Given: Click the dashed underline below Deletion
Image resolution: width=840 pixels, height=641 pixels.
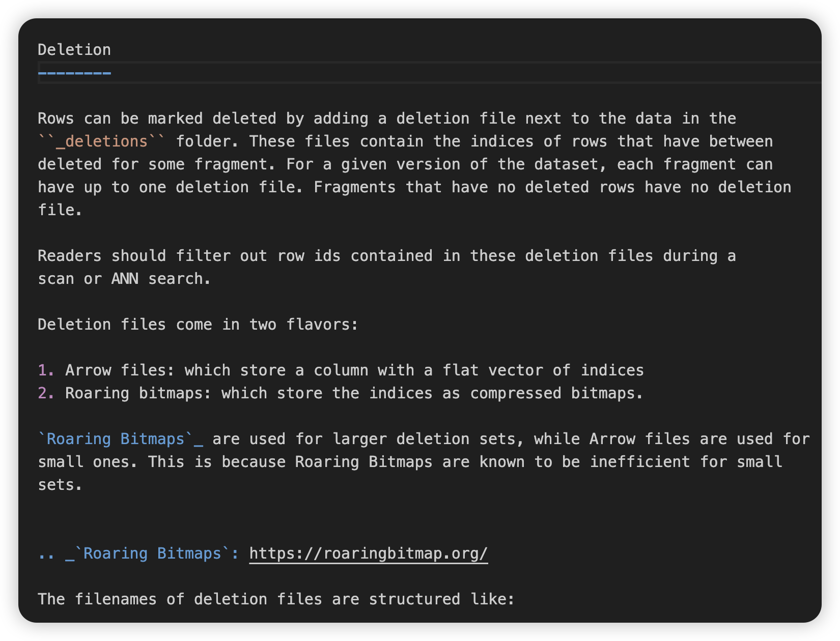Looking at the screenshot, I should (x=74, y=73).
